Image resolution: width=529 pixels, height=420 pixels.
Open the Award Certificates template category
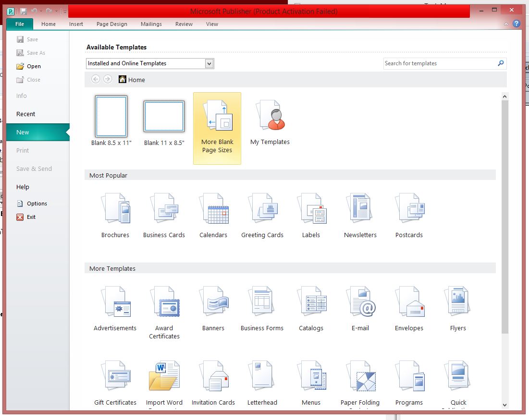click(x=164, y=312)
